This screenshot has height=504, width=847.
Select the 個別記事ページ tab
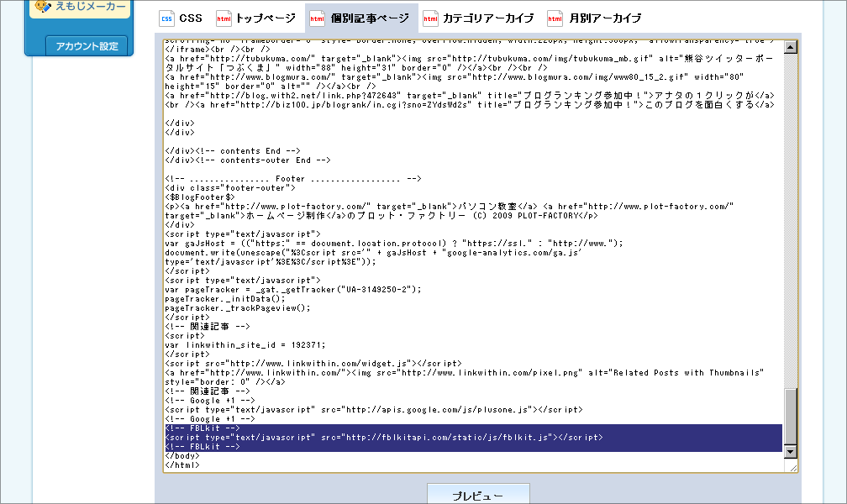tap(360, 18)
